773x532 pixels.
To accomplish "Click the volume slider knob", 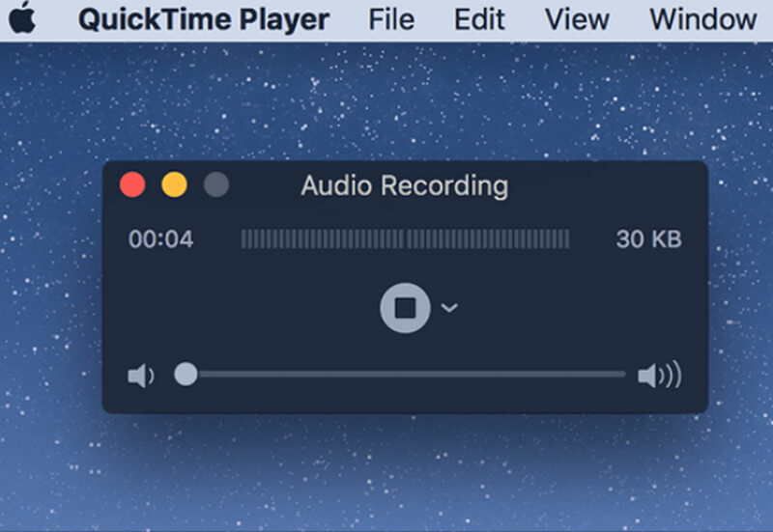I will [186, 375].
